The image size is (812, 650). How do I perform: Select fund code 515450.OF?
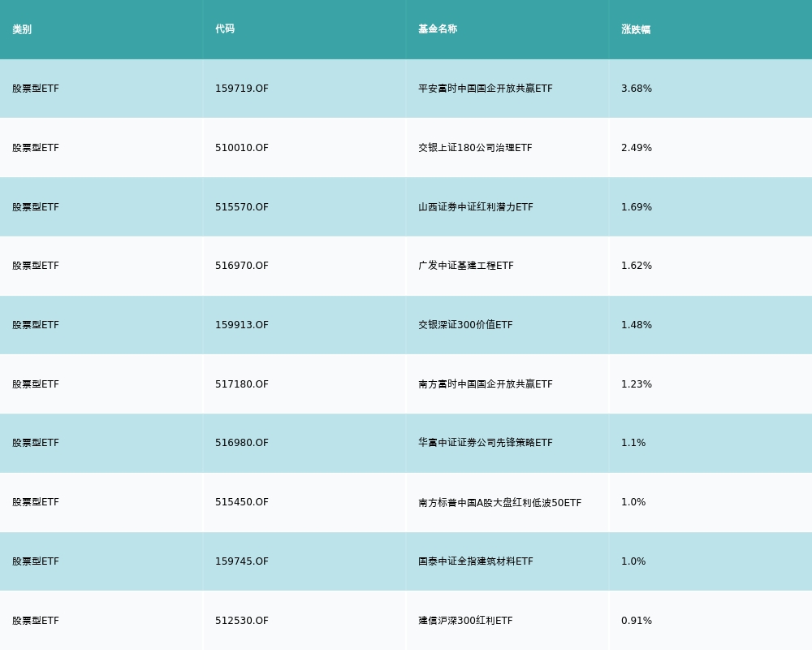(x=242, y=502)
